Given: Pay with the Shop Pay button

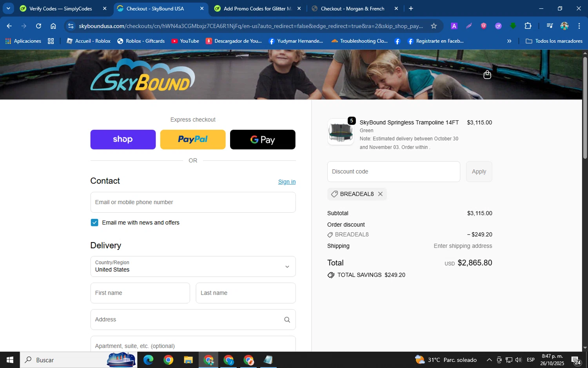Looking at the screenshot, I should click(x=123, y=140).
